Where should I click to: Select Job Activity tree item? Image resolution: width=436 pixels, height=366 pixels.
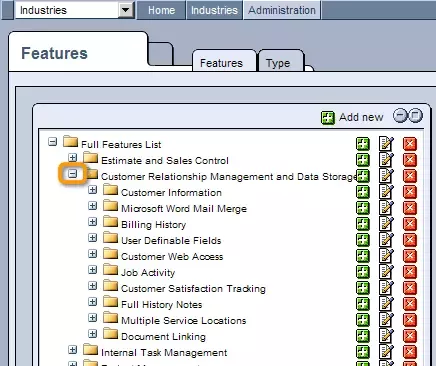[x=148, y=273]
